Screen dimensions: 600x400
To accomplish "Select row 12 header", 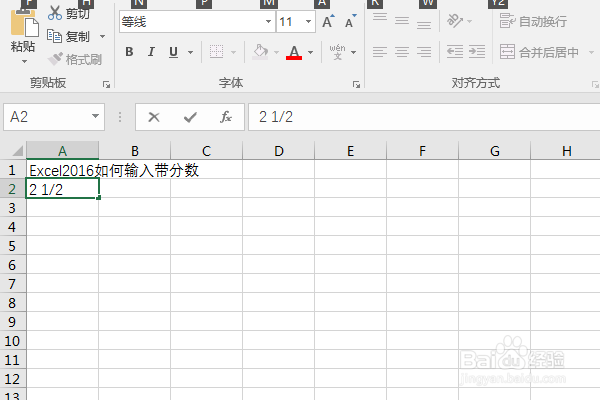I will (x=13, y=379).
